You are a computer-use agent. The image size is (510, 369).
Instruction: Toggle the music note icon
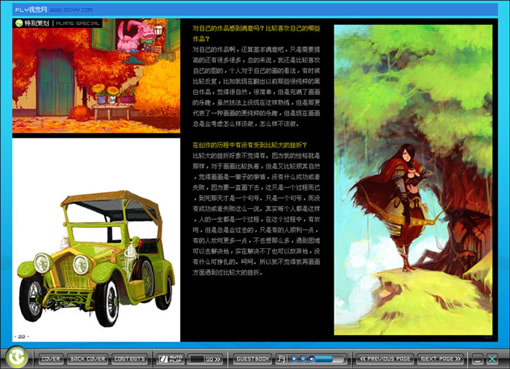281,359
